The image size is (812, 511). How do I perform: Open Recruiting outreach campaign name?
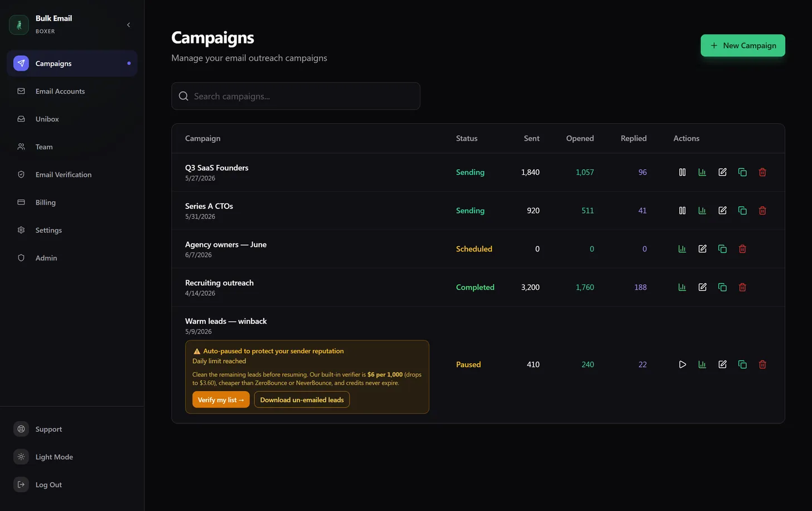coord(219,283)
